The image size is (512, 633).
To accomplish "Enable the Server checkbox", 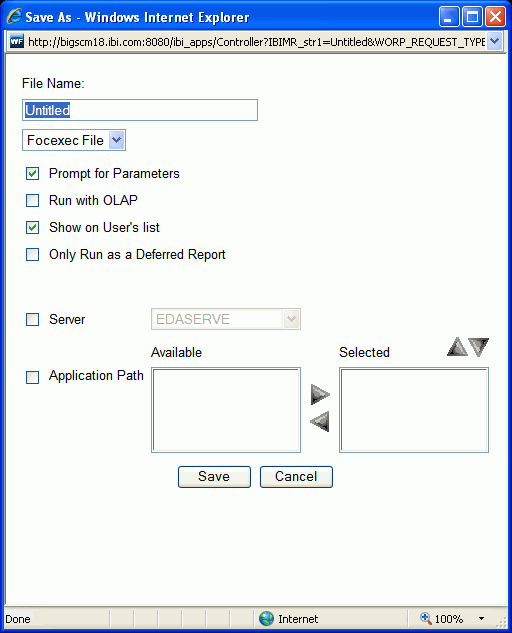I will (32, 319).
